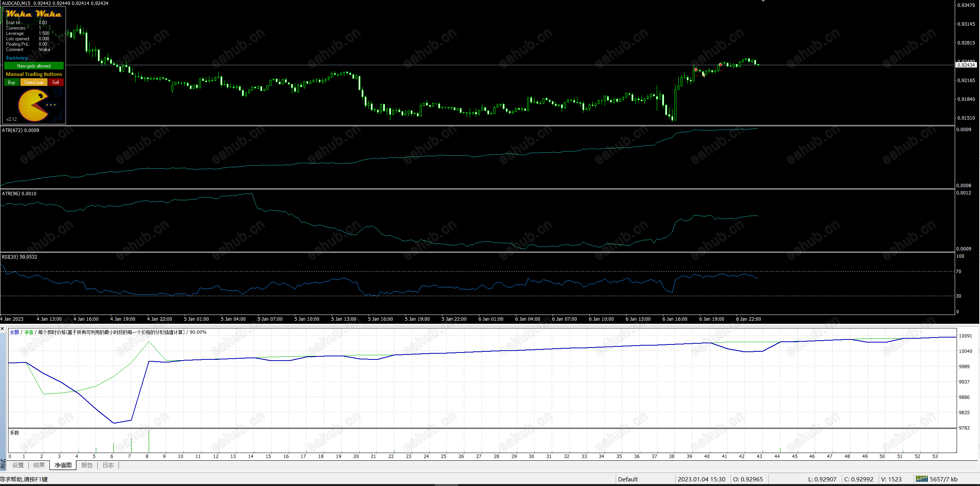Click the ATR(672) indicator label
980x486 pixels.
pos(20,130)
